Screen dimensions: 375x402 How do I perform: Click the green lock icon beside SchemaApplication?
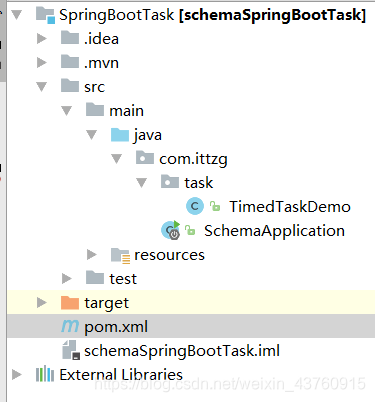pyautogui.click(x=190, y=230)
